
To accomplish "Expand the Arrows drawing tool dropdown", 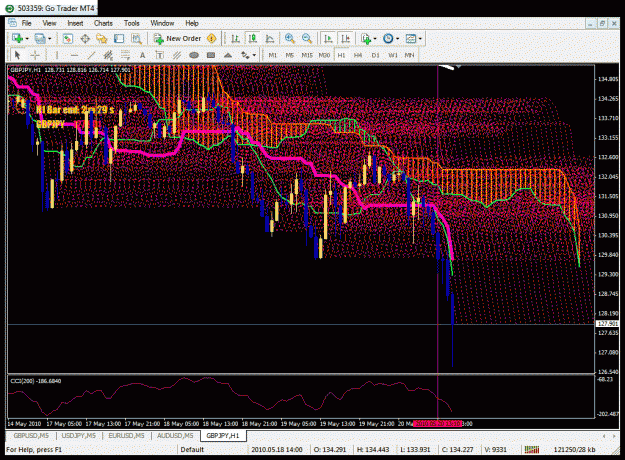I will [254, 55].
